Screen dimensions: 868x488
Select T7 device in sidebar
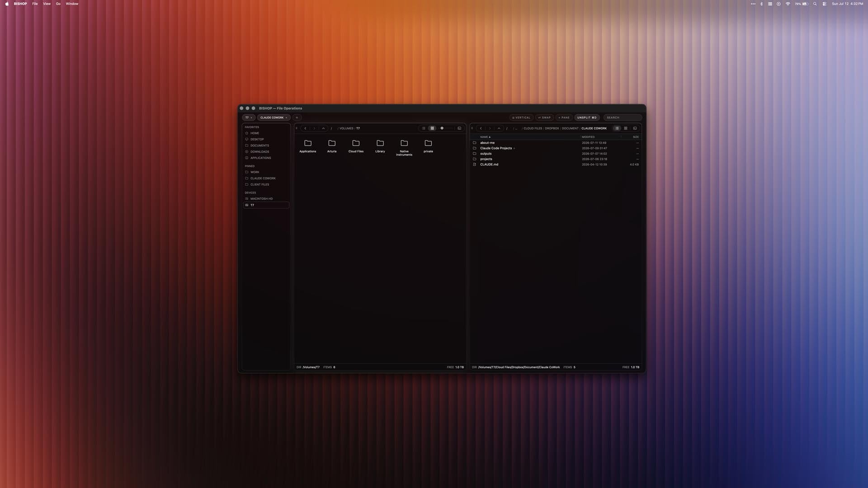point(266,205)
